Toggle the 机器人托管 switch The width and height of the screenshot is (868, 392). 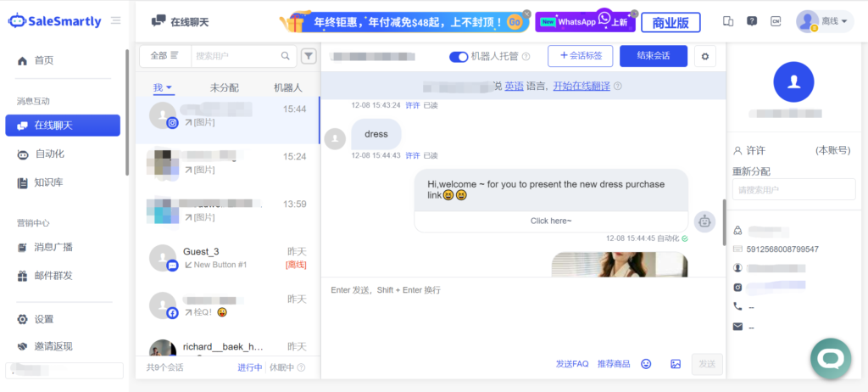pyautogui.click(x=459, y=57)
